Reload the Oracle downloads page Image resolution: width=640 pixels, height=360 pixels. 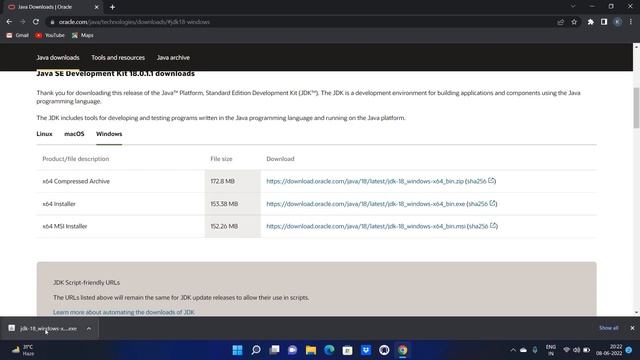tap(36, 22)
